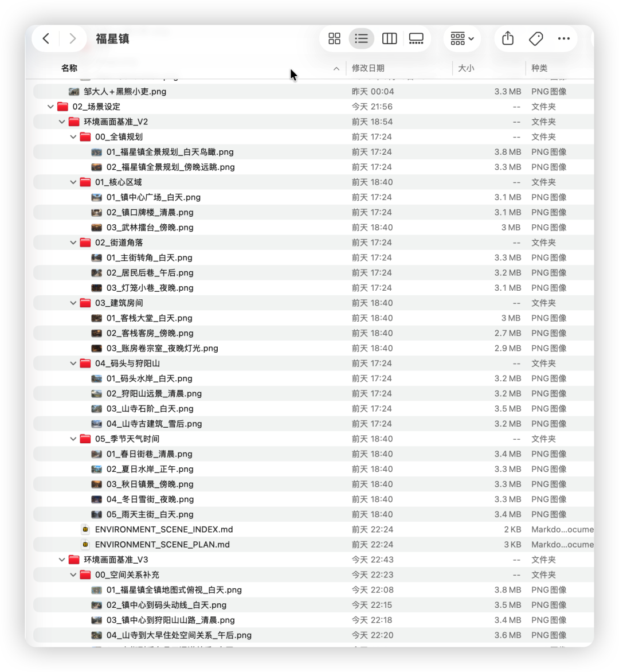Collapse the 02_场景设定 folder

(x=50, y=107)
